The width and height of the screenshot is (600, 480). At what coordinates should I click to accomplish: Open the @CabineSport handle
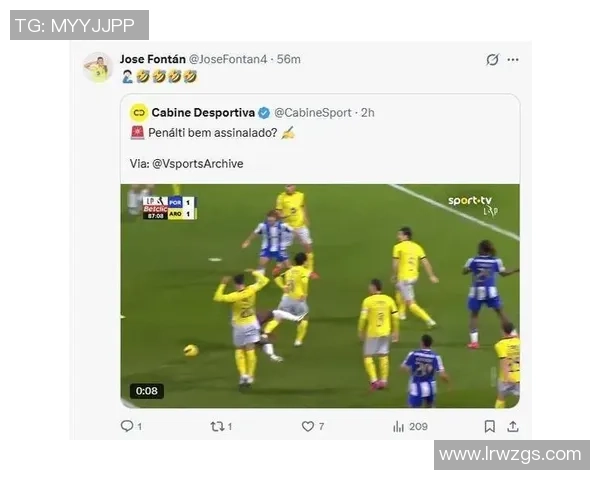pos(312,113)
